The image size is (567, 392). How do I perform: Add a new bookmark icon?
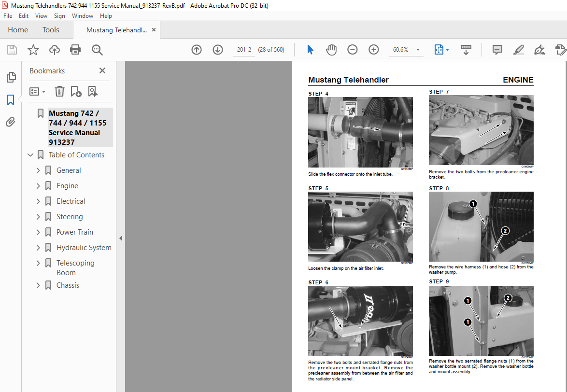[x=76, y=91]
